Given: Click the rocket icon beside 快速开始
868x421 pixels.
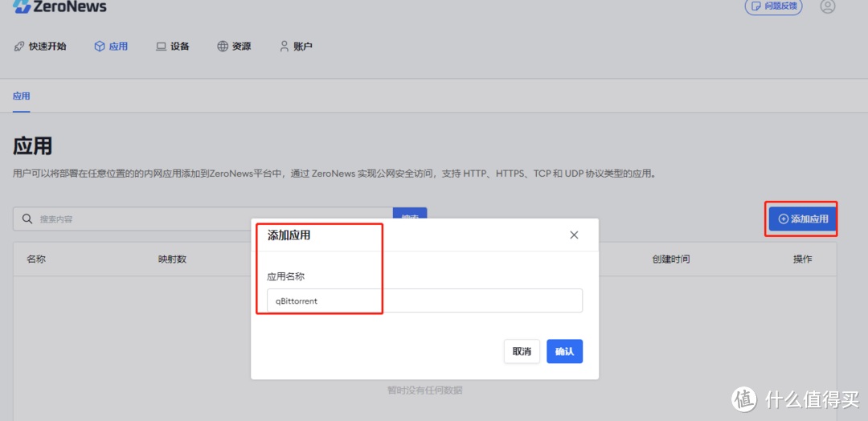Looking at the screenshot, I should [x=18, y=47].
